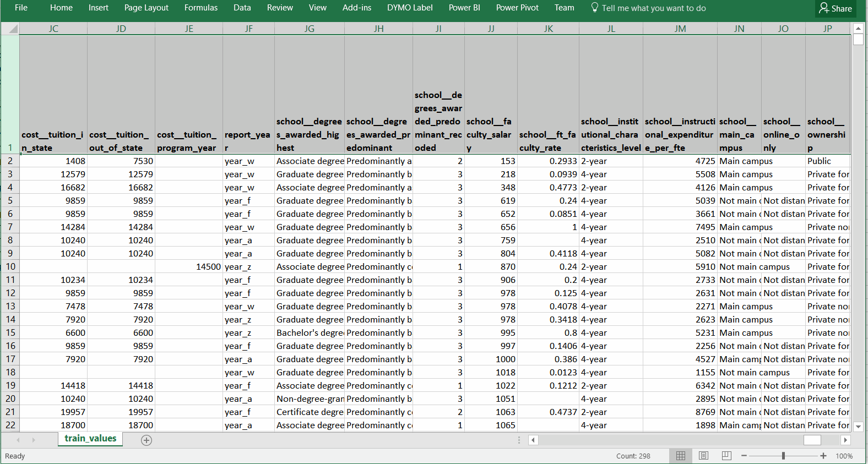Select the train_values sheet tab
The height and width of the screenshot is (464, 868).
[x=90, y=439]
